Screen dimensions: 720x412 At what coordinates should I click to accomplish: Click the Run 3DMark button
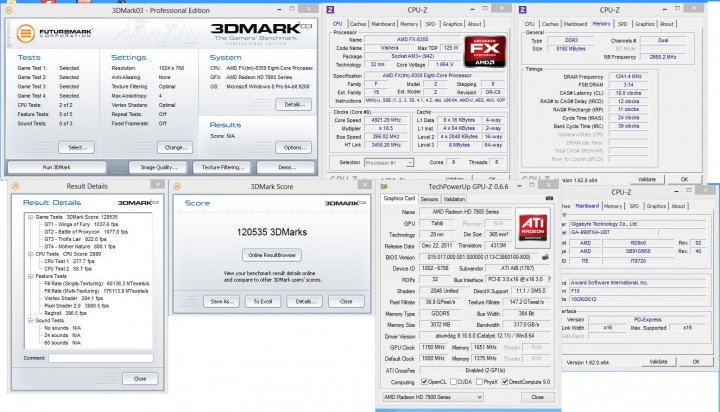[56, 167]
